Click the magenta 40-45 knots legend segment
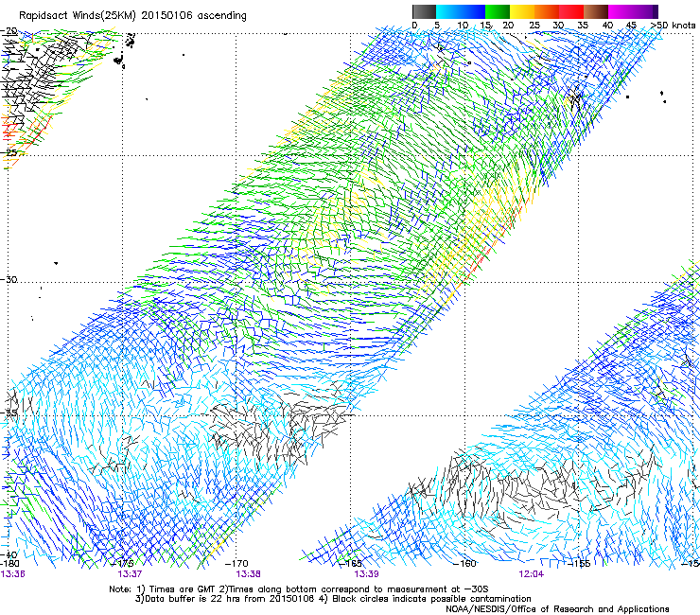Viewport: 700px width, 615px height. (621, 11)
